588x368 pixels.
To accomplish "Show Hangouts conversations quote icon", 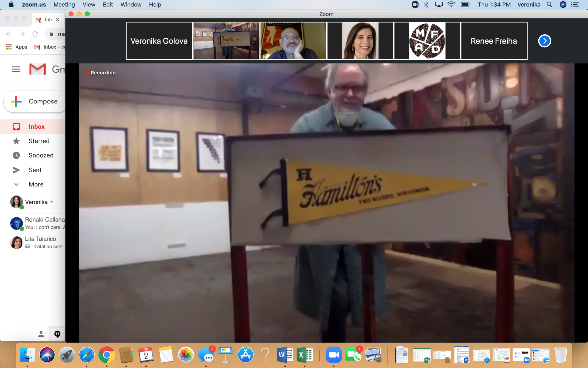I will pyautogui.click(x=57, y=334).
